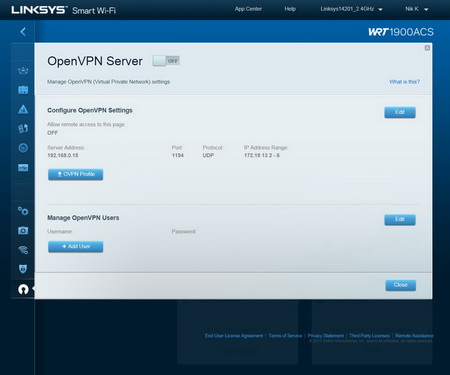Select OpenVPN Server sidebar icon
This screenshot has height=375, width=450.
pos(23,289)
